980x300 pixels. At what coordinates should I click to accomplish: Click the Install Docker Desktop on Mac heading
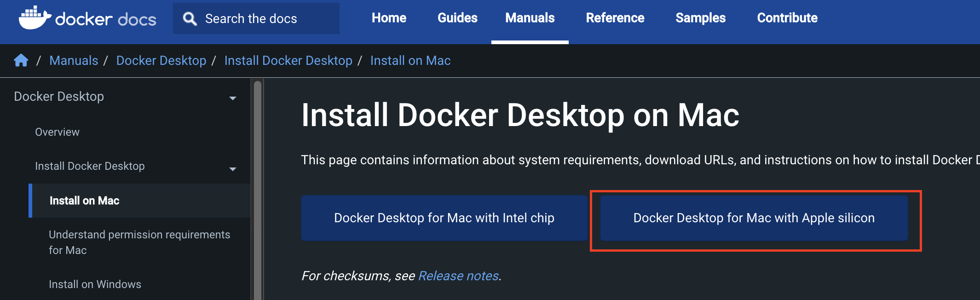pos(520,115)
